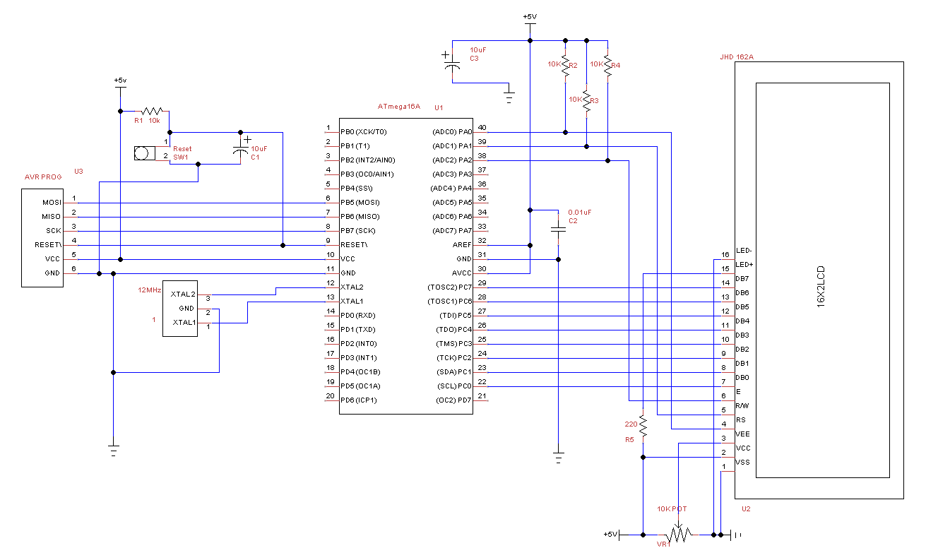Image resolution: width=926 pixels, height=560 pixels.
Task: Click the ground symbol below the ATmega GND pin 31 wire
Action: click(x=558, y=458)
